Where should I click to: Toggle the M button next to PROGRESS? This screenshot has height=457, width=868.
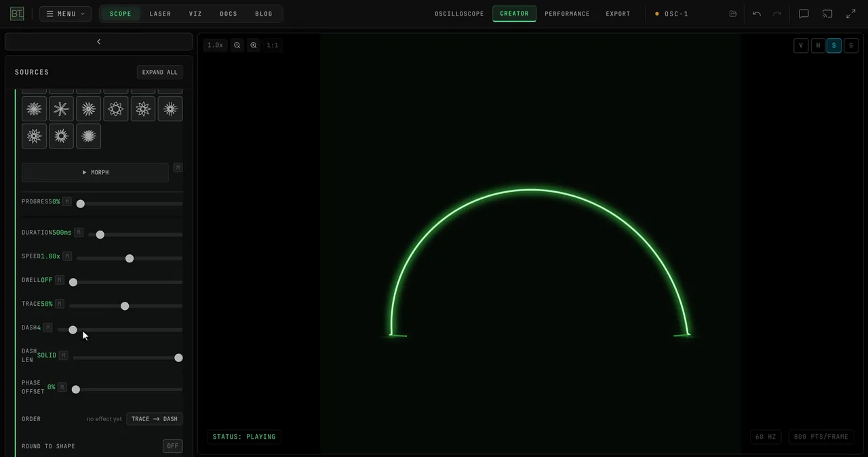66,201
